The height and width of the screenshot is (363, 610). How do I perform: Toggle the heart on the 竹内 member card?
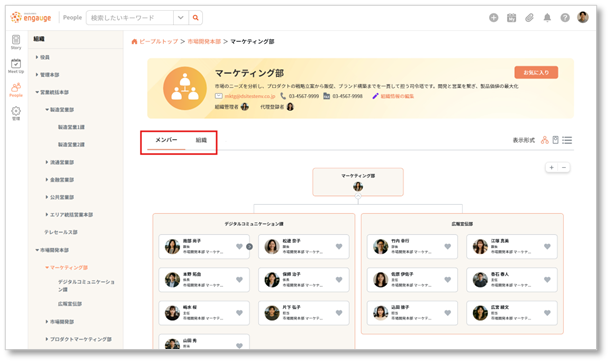pos(448,246)
